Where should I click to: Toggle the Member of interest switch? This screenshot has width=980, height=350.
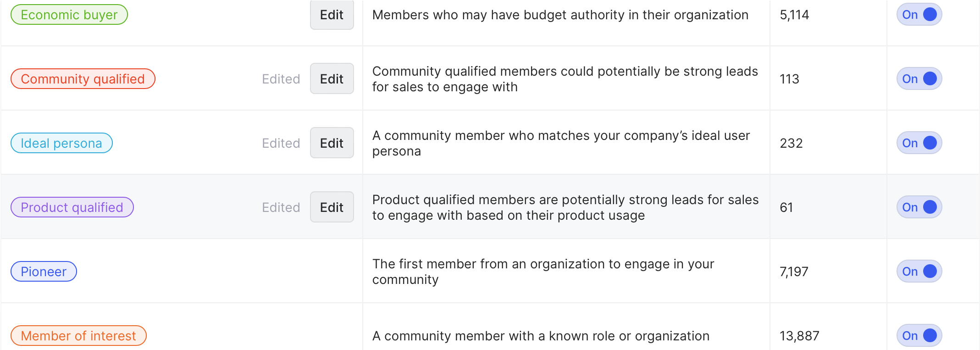point(919,336)
